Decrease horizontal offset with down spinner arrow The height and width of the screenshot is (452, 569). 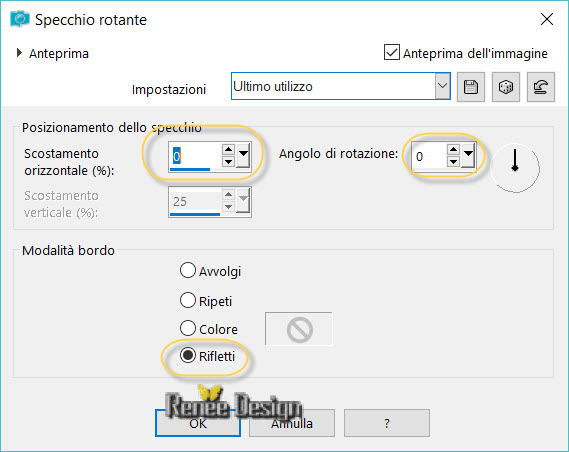pyautogui.click(x=228, y=161)
